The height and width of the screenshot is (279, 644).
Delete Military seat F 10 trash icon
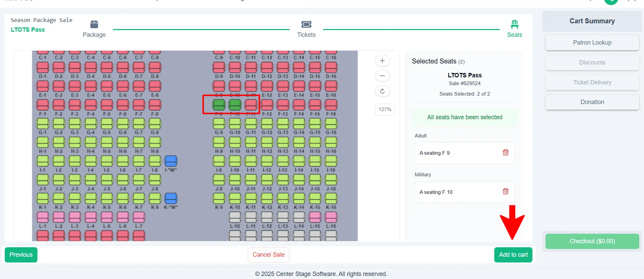pyautogui.click(x=505, y=192)
